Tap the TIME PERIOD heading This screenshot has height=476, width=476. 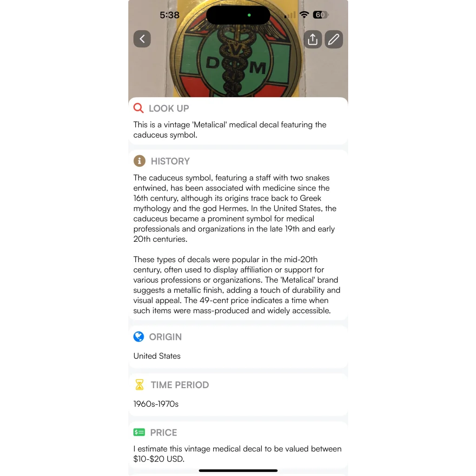click(180, 385)
